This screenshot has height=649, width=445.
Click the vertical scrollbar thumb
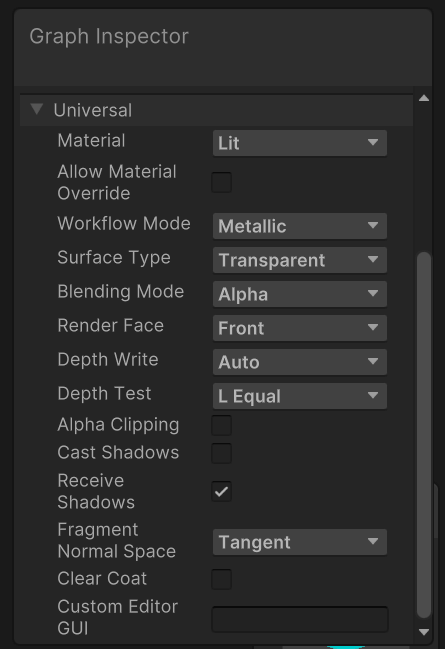pos(423,435)
